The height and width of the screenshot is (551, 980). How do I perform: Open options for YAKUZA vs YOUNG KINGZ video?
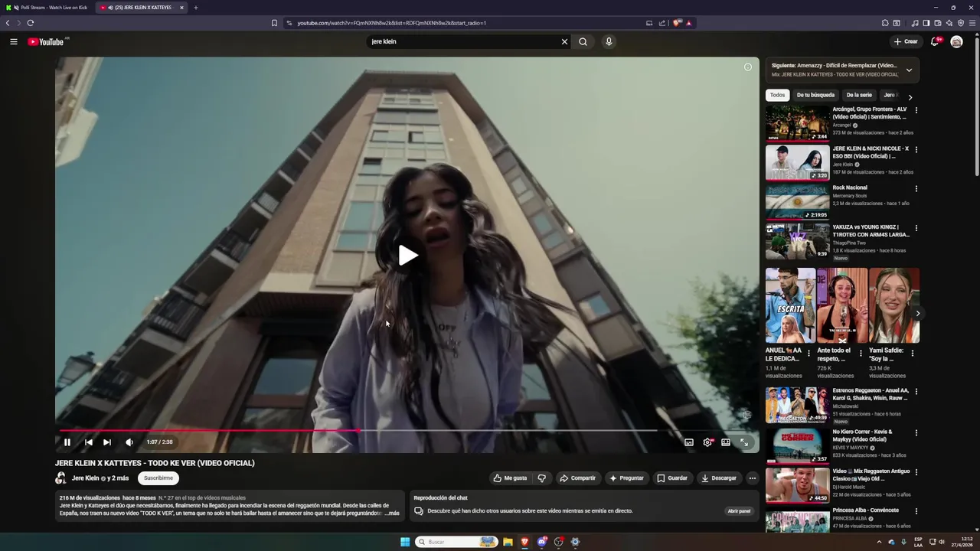tap(916, 228)
